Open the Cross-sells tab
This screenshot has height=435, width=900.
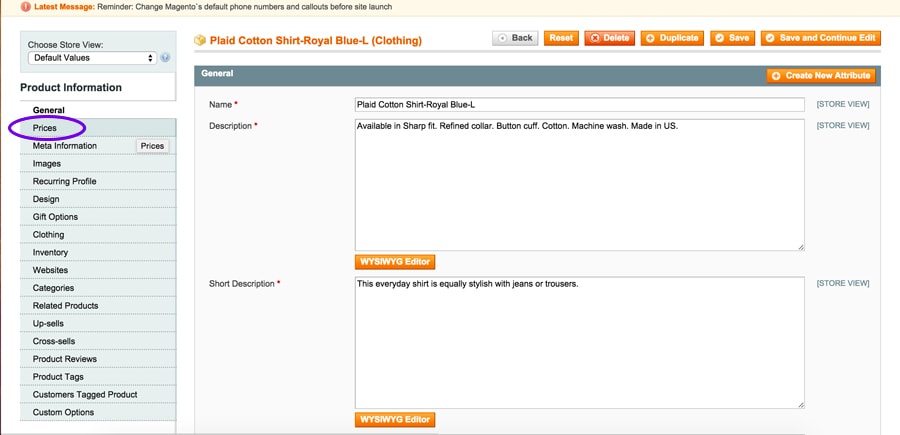98,341
